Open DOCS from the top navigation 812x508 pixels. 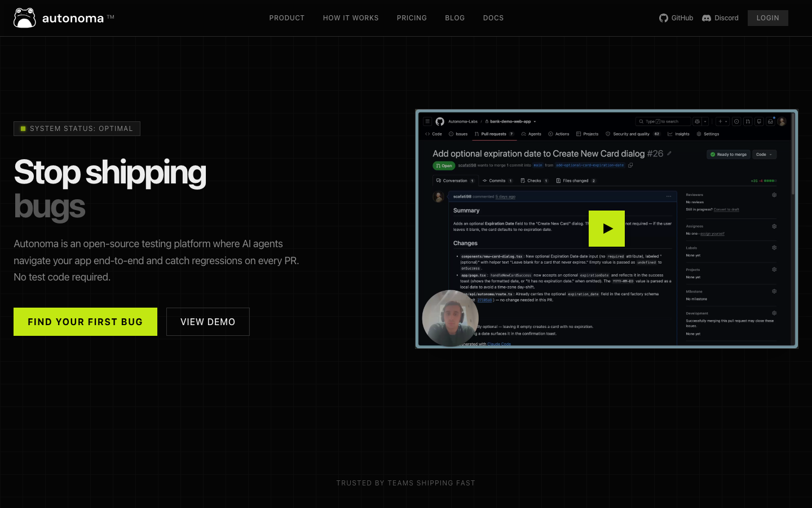coord(493,18)
